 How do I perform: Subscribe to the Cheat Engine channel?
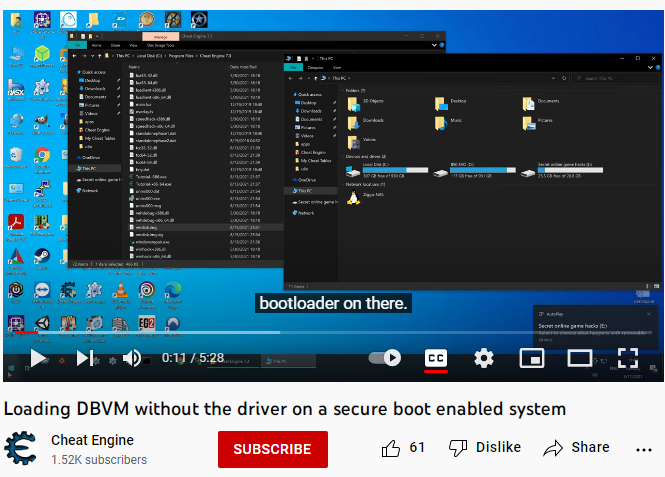(x=272, y=449)
